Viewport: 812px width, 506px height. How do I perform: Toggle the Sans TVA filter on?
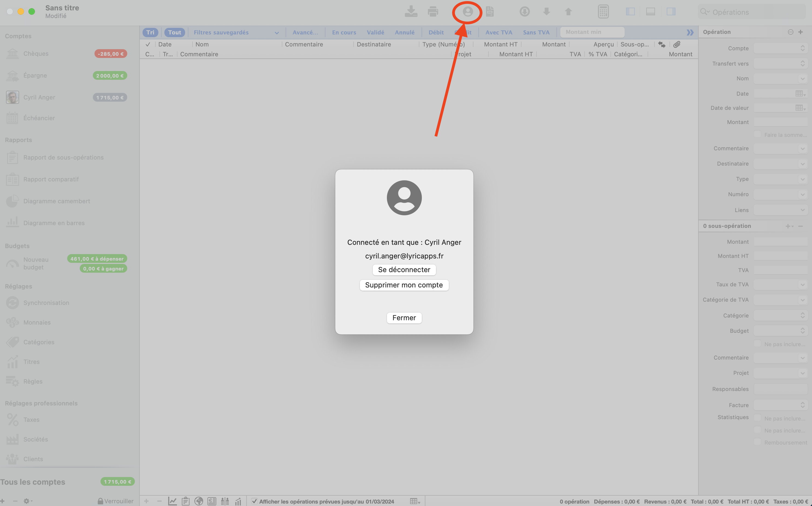click(535, 31)
